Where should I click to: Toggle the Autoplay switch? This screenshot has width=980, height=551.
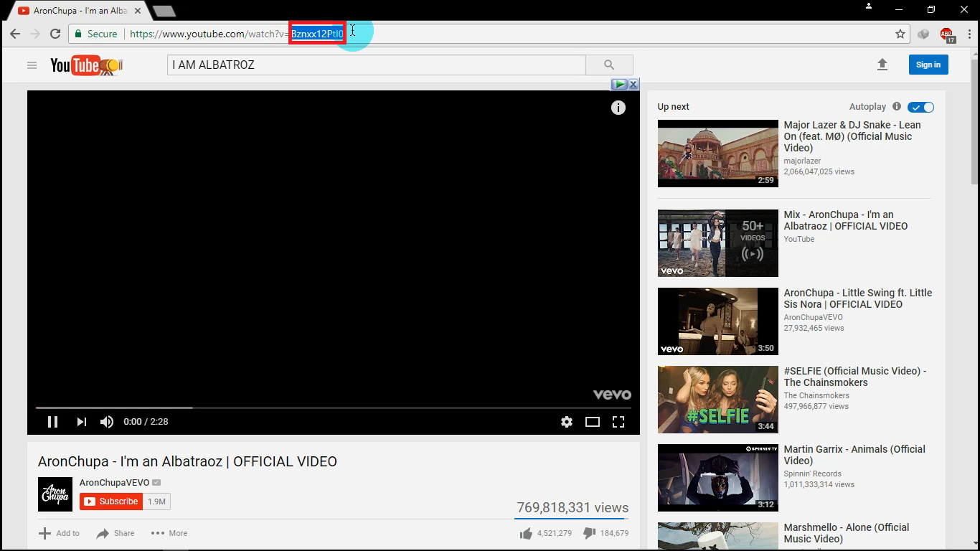pos(921,107)
